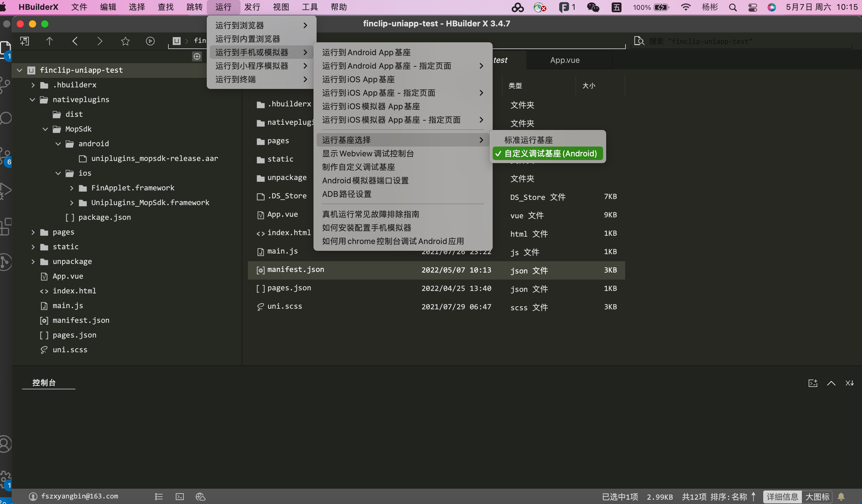The width and height of the screenshot is (862, 504).
Task: Click the go-up arrow toolbar icon
Action: tap(50, 41)
